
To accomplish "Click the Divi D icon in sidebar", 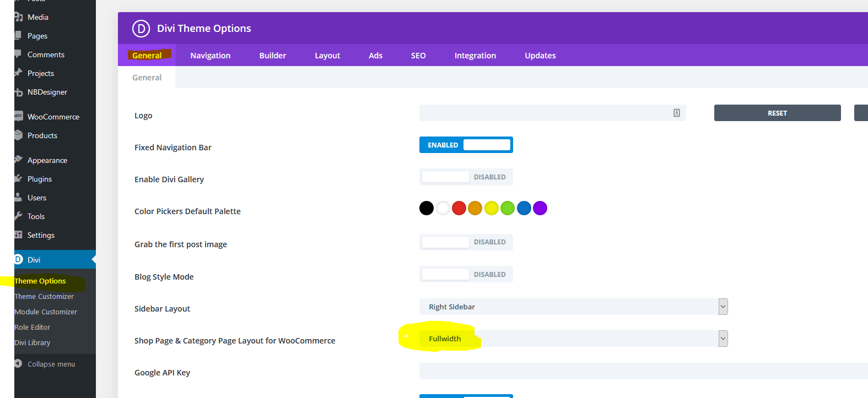I will 18,259.
